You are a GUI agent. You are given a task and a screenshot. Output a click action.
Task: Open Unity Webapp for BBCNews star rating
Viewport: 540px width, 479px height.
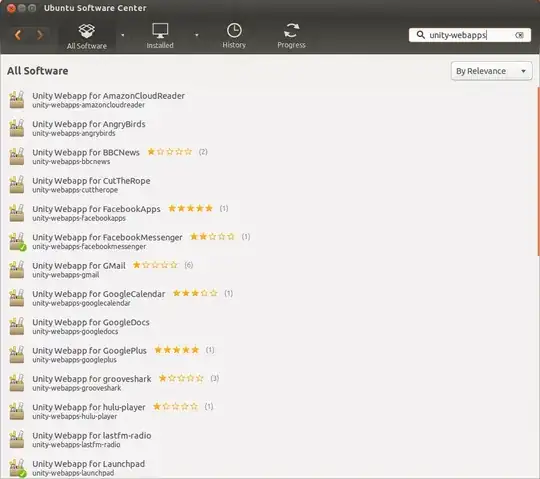pyautogui.click(x=170, y=152)
